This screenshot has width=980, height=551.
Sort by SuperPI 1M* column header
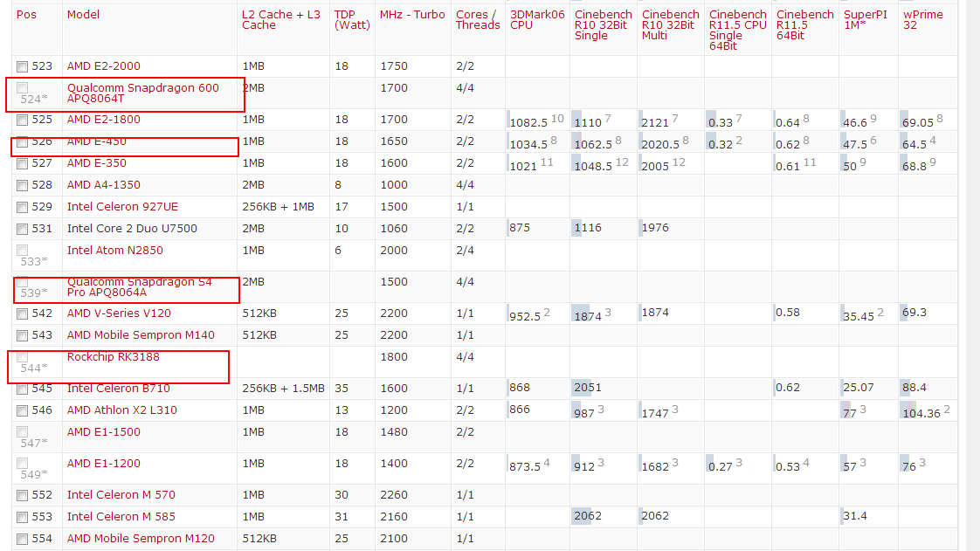pos(865,19)
